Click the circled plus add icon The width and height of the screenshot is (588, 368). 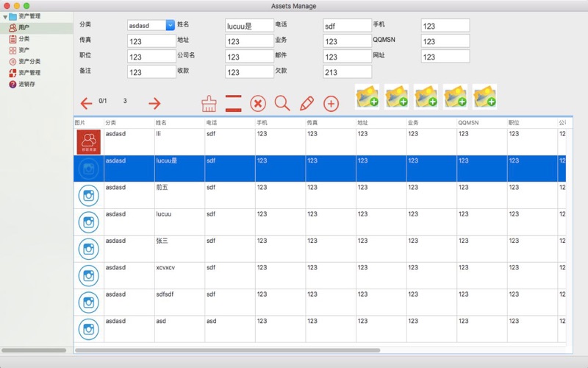pyautogui.click(x=331, y=104)
